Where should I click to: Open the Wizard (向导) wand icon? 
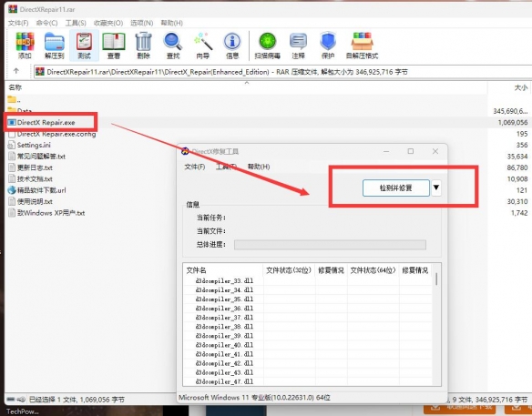tap(203, 46)
